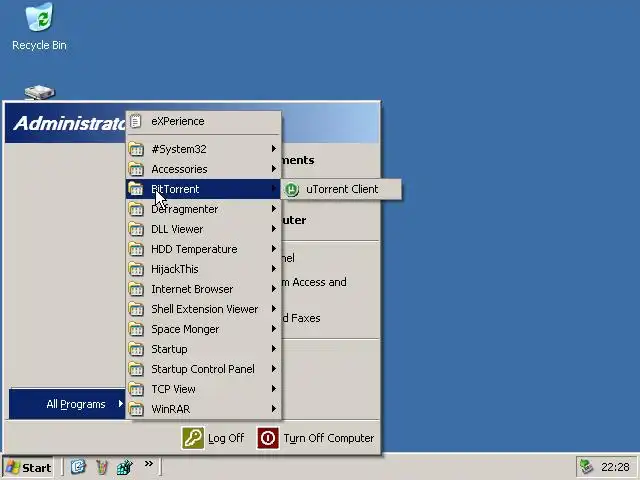The image size is (640, 480).
Task: Click the Shell Extension Viewer folder icon
Action: 136,309
